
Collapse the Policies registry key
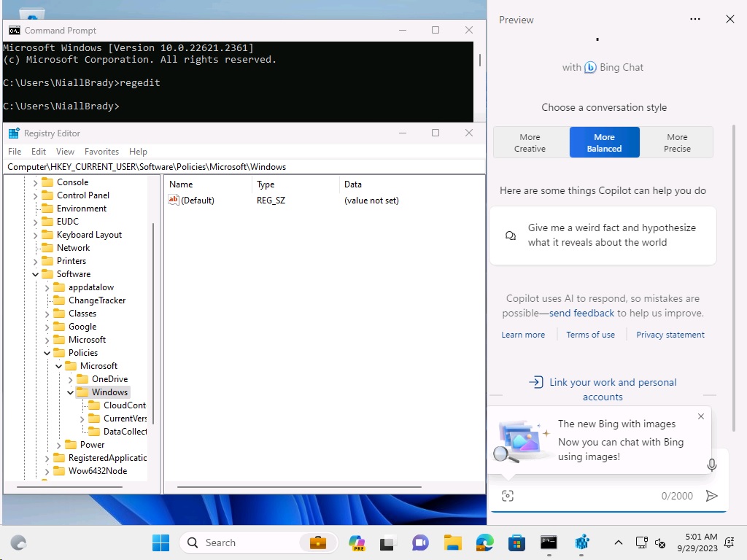coord(47,353)
